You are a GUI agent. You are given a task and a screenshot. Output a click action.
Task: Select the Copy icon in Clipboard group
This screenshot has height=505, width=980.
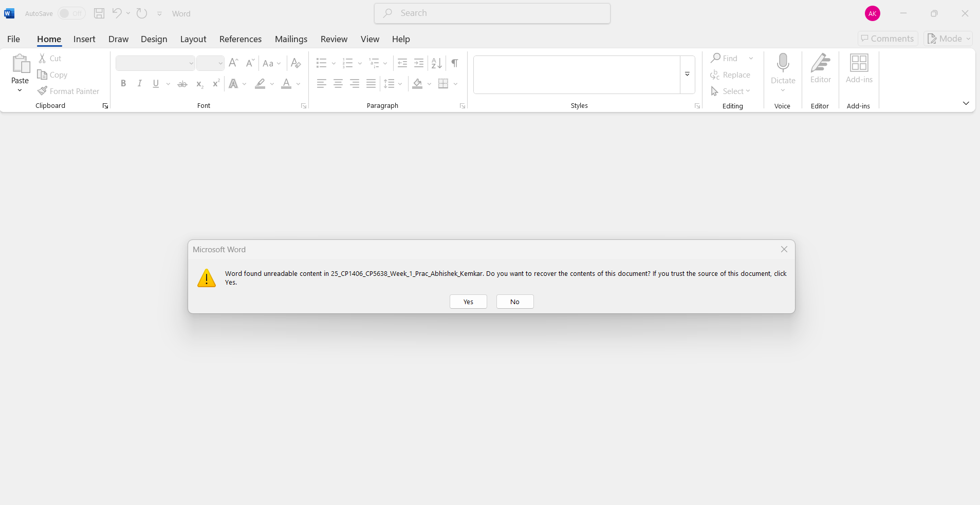pyautogui.click(x=43, y=74)
